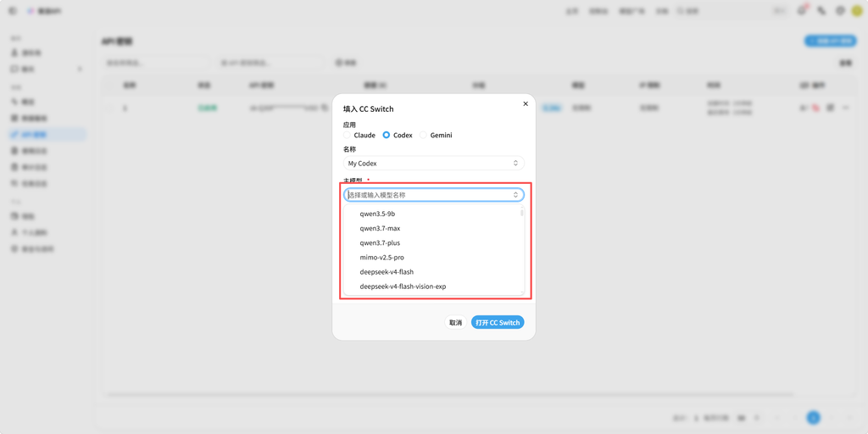Select the Gemini application radio button
The width and height of the screenshot is (868, 434).
[423, 135]
